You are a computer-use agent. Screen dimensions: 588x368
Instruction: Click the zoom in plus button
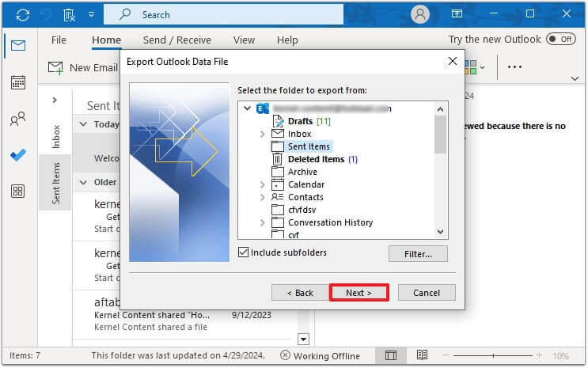[539, 355]
